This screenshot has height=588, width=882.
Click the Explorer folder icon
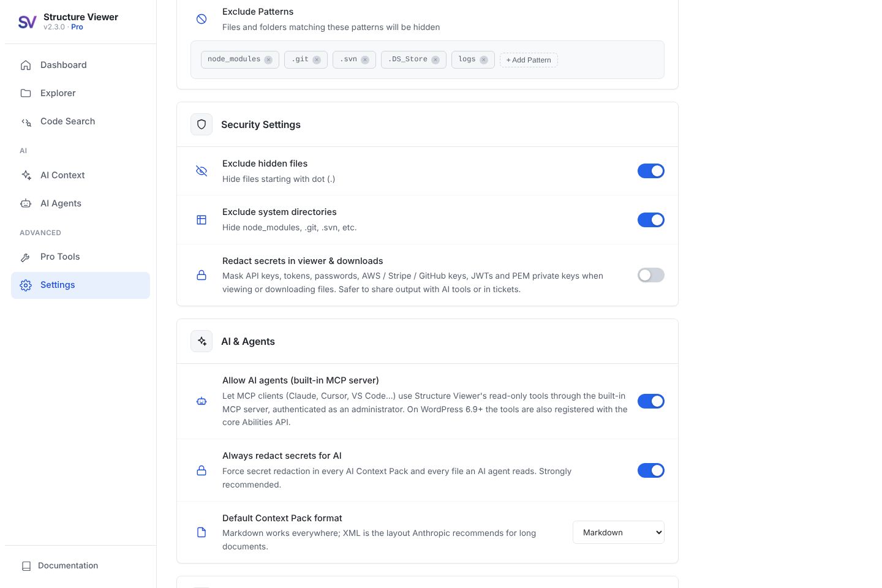(26, 93)
